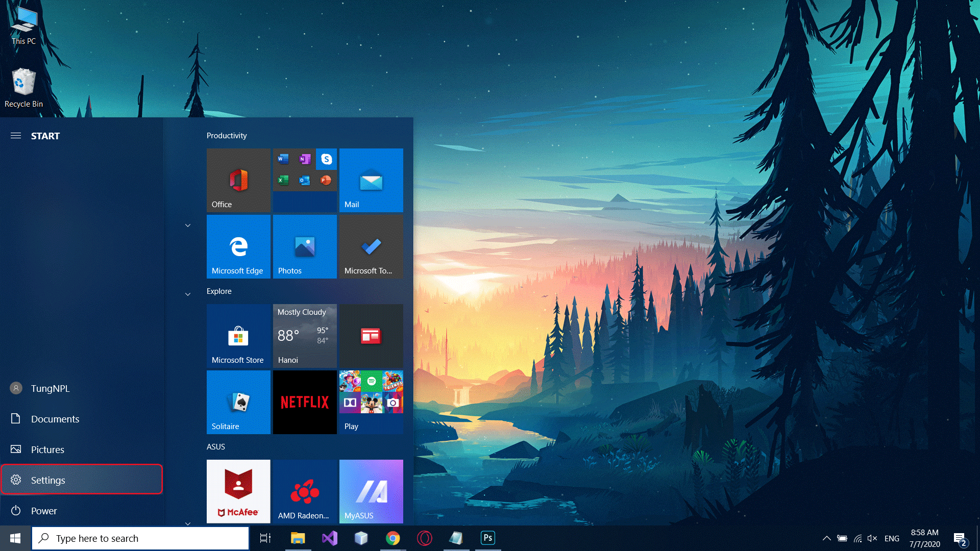The height and width of the screenshot is (551, 980).
Task: Open Task View on the taskbar
Action: click(x=265, y=538)
